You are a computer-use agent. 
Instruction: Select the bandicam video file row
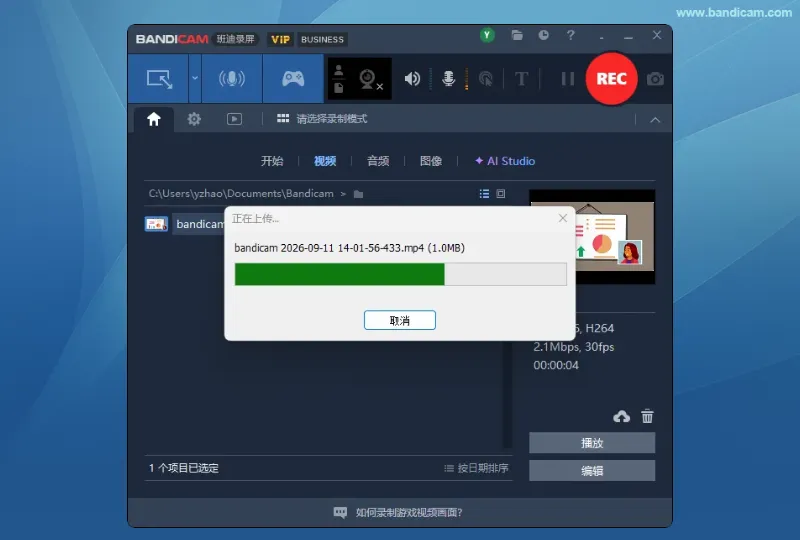185,224
